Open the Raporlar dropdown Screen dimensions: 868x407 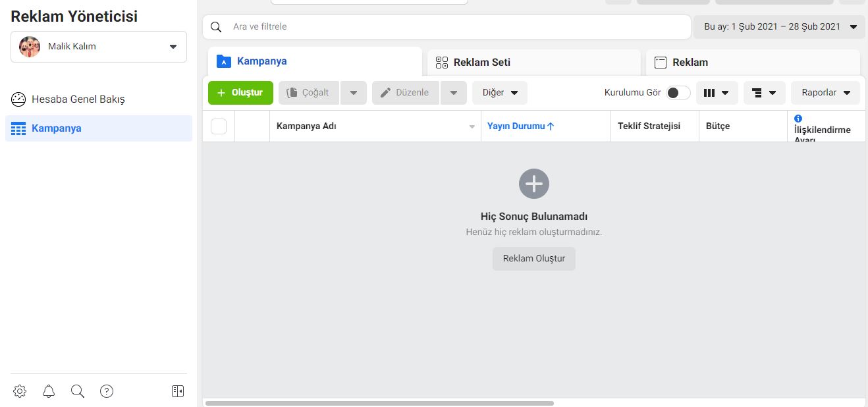click(x=826, y=93)
